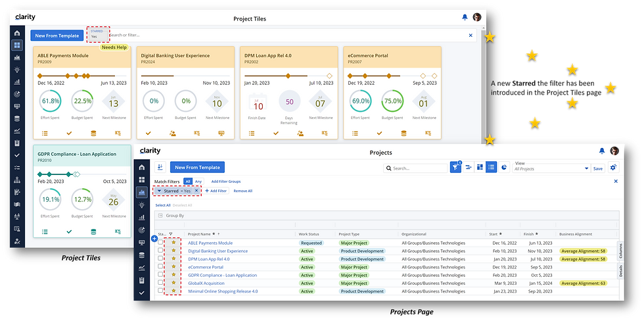Click New From Template in Projects page

tap(198, 167)
